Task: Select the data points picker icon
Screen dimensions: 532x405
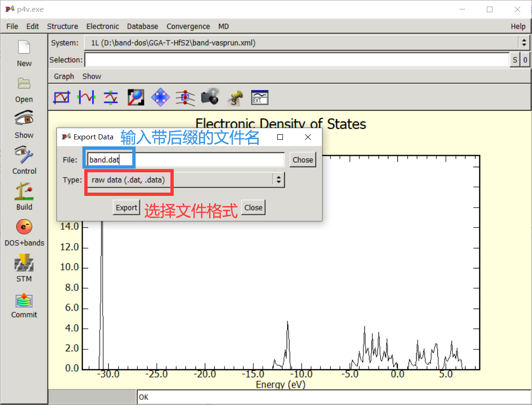Action: tap(185, 97)
